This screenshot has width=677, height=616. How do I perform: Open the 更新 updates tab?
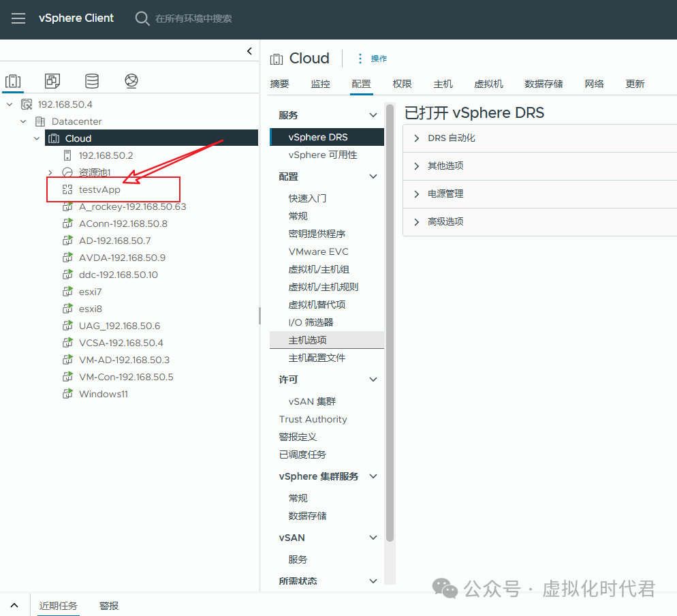[635, 84]
